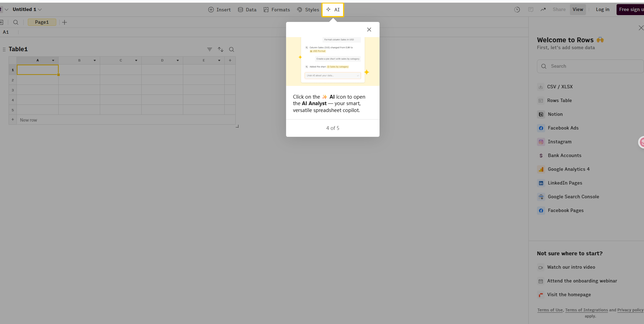
Task: Open the Data menu
Action: tap(247, 10)
